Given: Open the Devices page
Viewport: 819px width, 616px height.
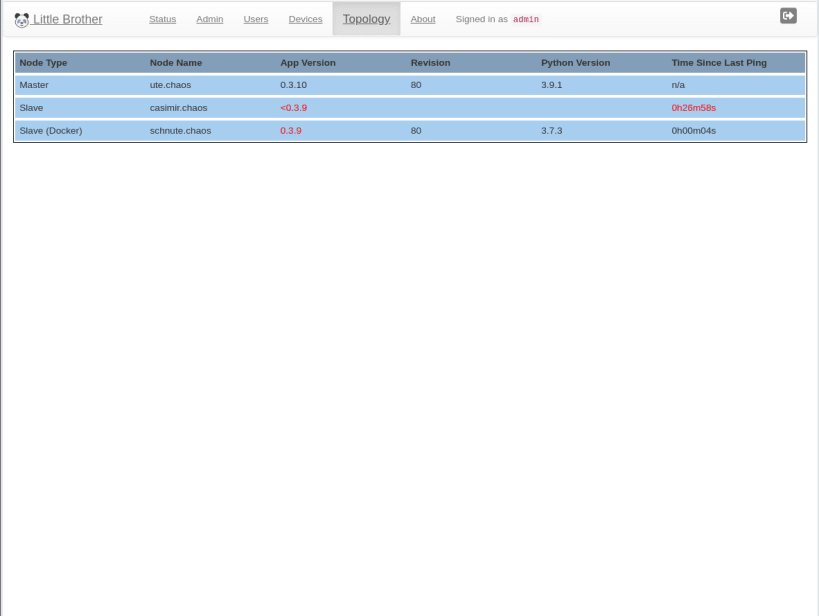Looking at the screenshot, I should coord(305,19).
